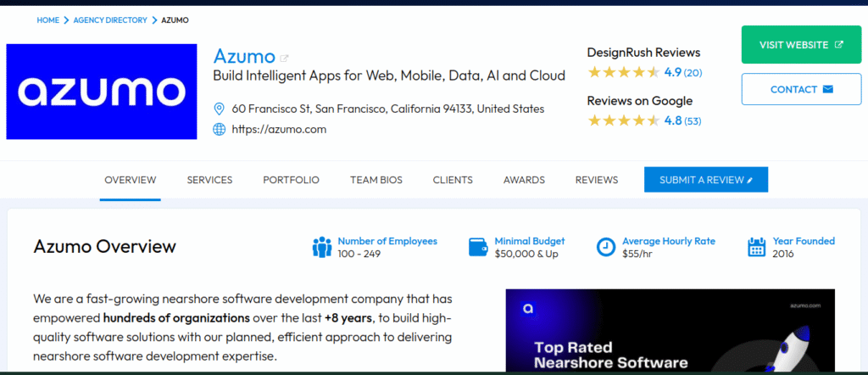Open Agency Directory breadcrumb link
Screen dimensions: 868x375
[x=109, y=20]
